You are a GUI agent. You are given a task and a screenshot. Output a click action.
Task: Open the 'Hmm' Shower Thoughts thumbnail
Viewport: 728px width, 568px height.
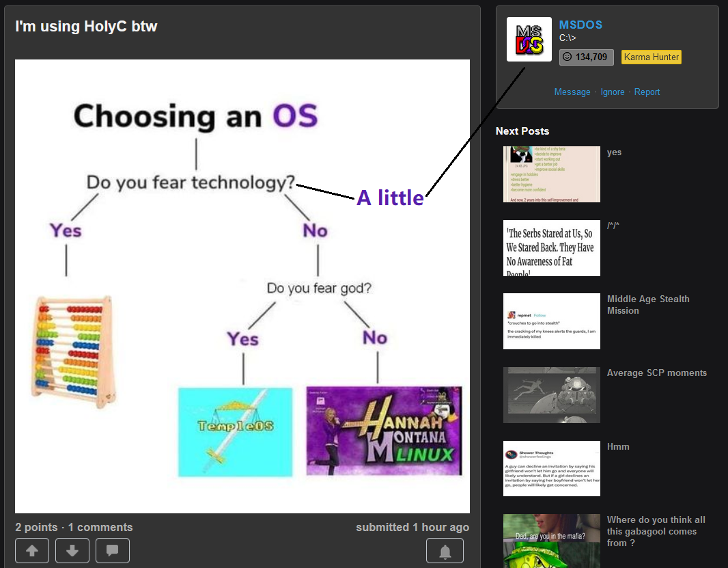552,468
